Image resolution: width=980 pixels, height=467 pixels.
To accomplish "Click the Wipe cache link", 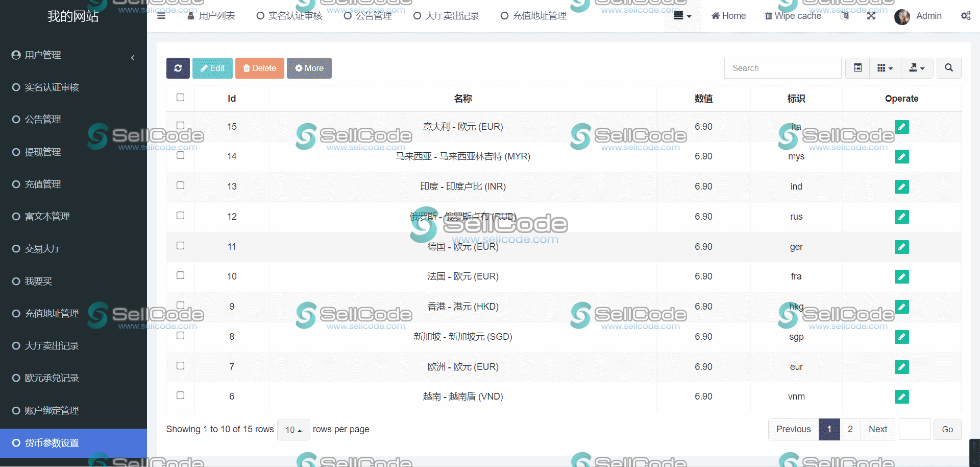I will click(x=792, y=16).
